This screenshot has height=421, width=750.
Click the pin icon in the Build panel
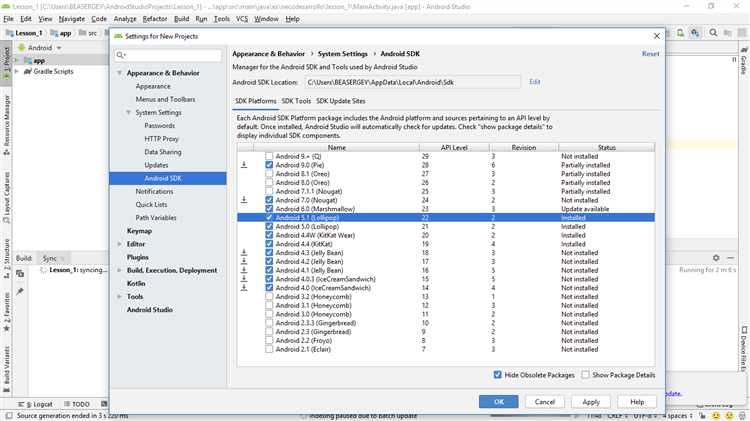pyautogui.click(x=20, y=291)
